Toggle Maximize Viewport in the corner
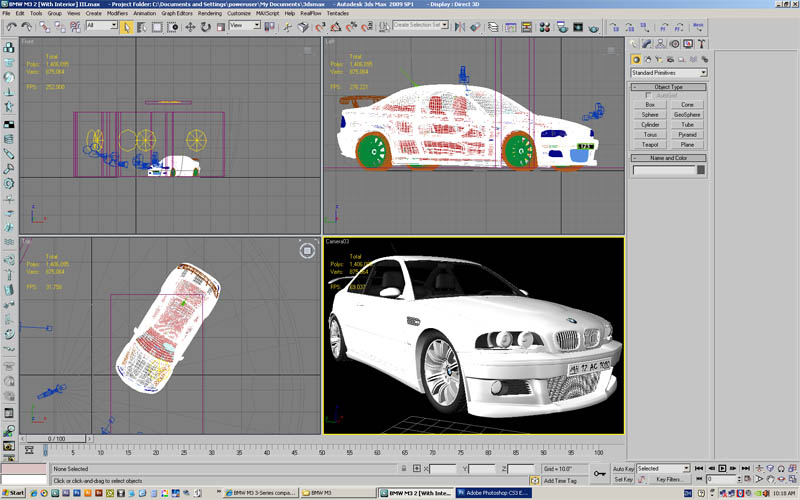Image resolution: width=800 pixels, height=500 pixels. tap(792, 479)
